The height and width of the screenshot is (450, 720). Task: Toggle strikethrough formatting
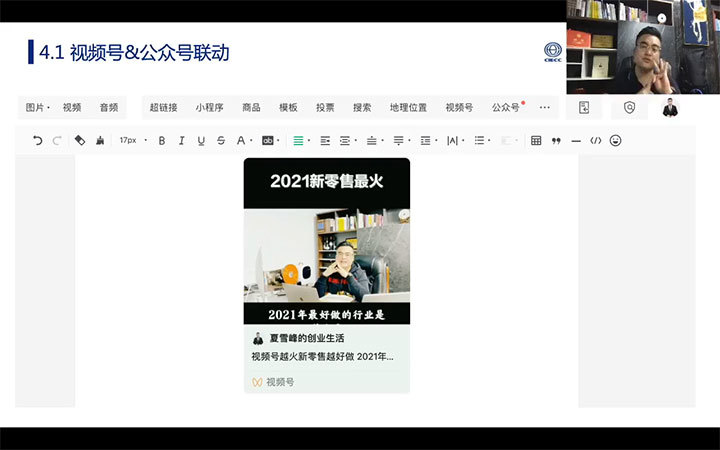(x=221, y=141)
